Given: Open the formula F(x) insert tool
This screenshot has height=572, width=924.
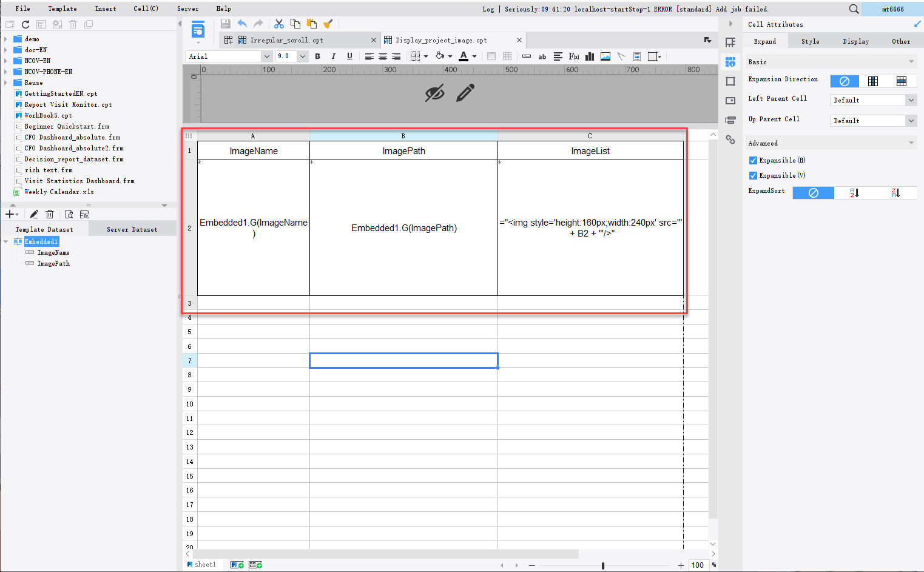Looking at the screenshot, I should 573,56.
